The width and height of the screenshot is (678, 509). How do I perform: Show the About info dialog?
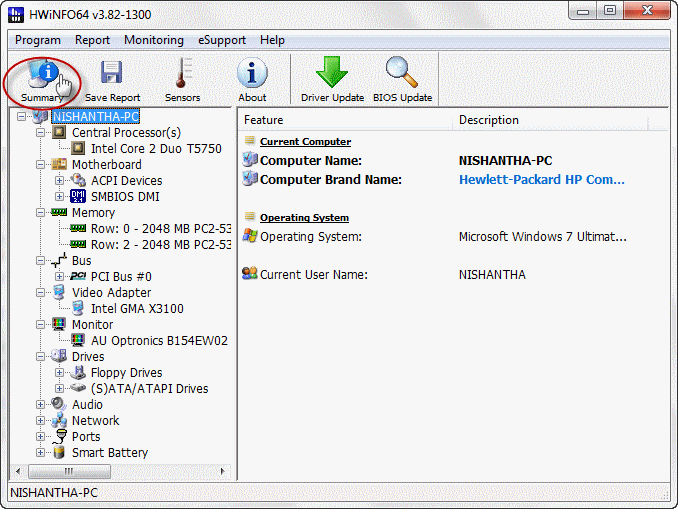[252, 80]
